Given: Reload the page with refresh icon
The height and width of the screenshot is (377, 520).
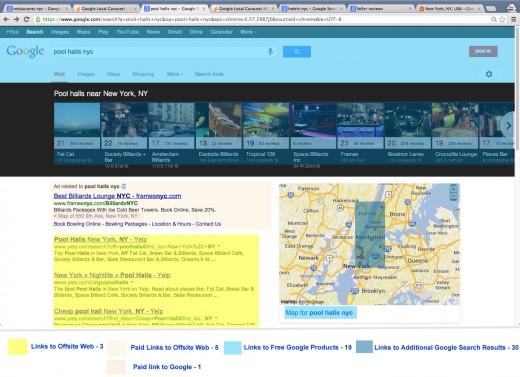Looking at the screenshot, I should coord(26,19).
